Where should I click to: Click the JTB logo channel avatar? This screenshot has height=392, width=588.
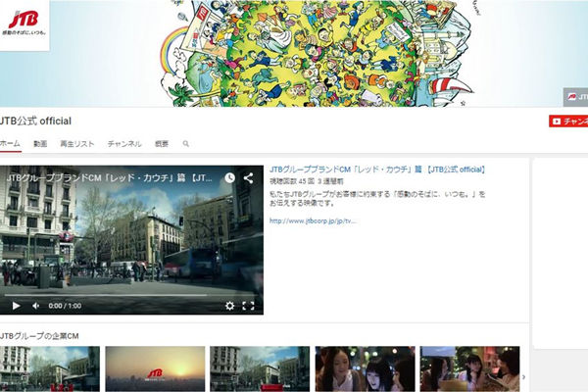(24, 24)
